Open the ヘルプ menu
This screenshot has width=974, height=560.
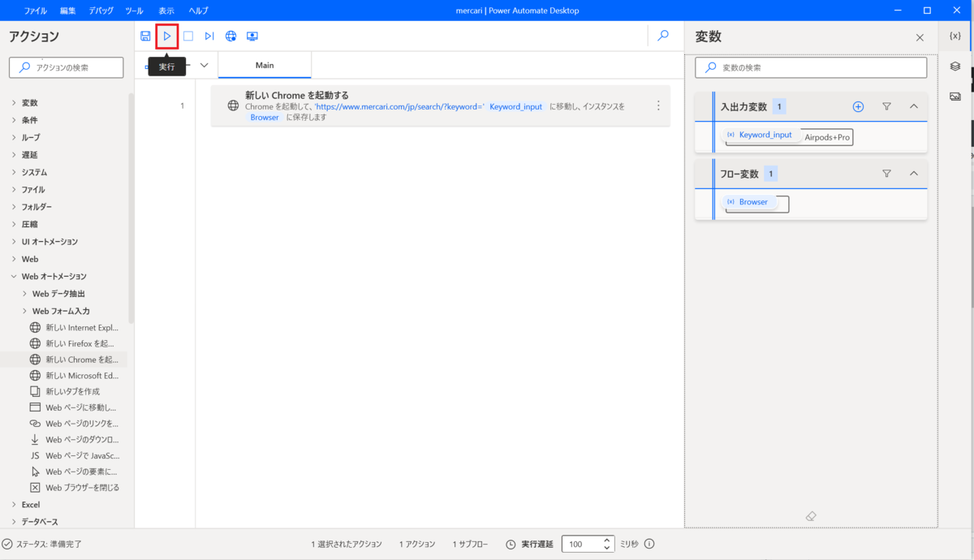pos(198,11)
